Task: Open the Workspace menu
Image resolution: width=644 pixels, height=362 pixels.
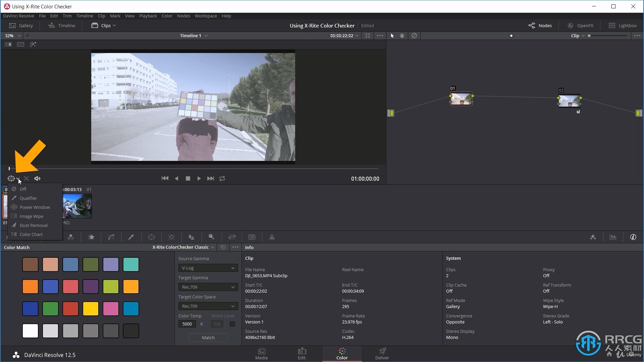Action: (206, 16)
